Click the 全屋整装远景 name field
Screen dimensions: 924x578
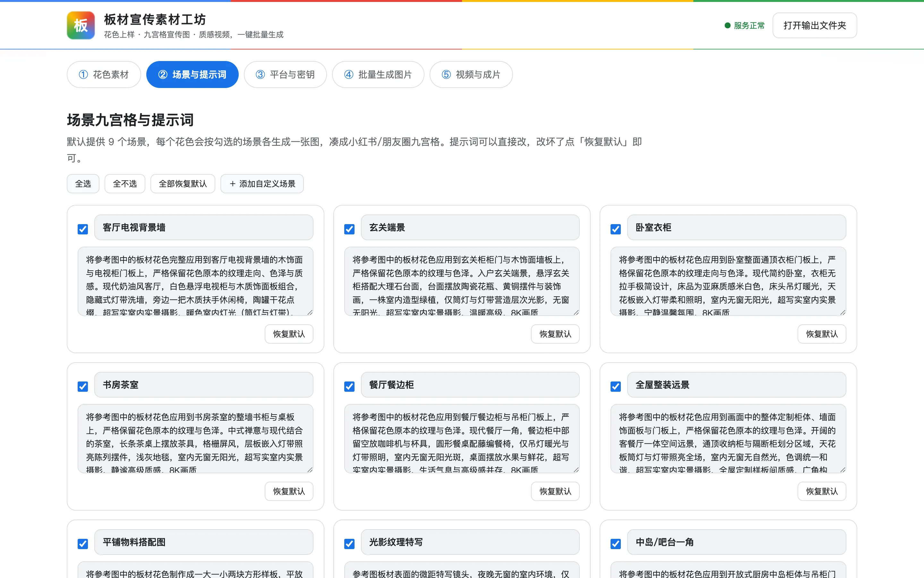pos(737,385)
